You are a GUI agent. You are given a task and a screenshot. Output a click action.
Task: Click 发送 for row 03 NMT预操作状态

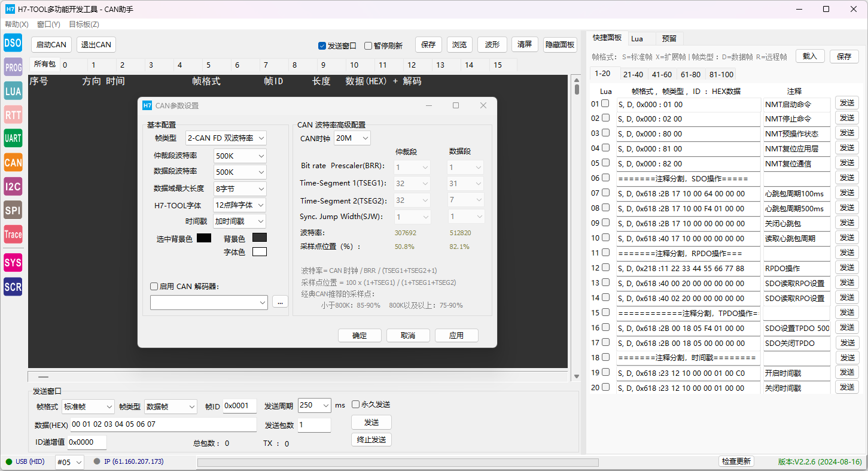coord(846,133)
